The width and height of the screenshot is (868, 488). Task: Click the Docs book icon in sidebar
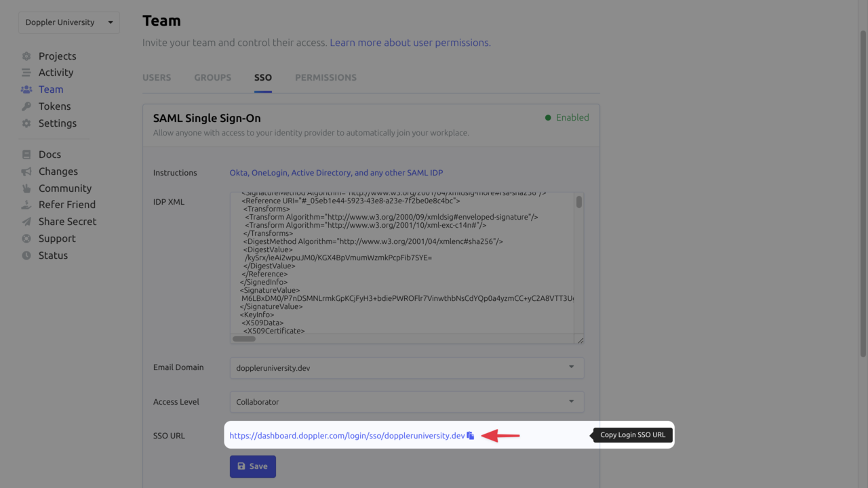[26, 155]
